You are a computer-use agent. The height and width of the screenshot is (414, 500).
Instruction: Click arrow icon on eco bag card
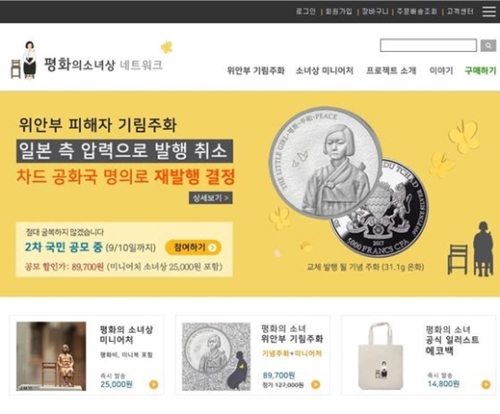486,384
